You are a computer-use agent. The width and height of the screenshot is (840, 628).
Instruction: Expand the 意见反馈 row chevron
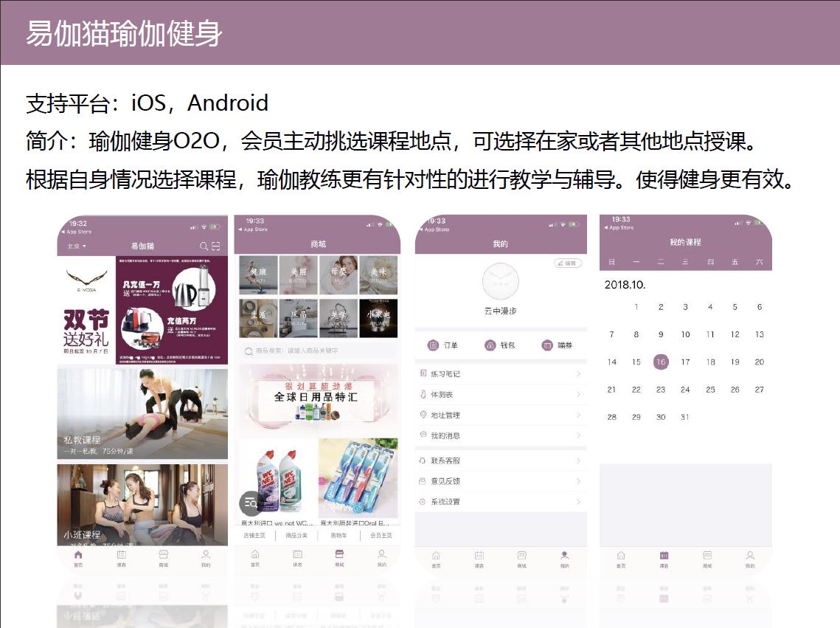579,481
